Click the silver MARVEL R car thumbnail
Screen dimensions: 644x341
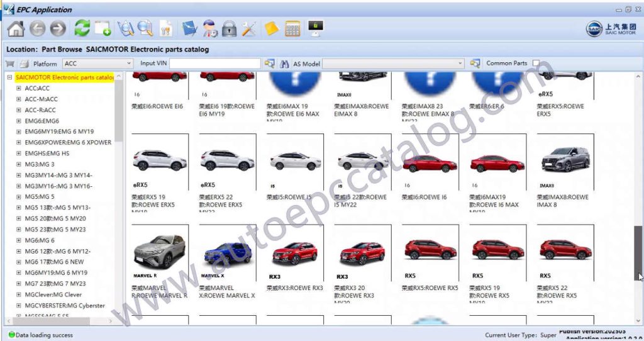tap(160, 251)
